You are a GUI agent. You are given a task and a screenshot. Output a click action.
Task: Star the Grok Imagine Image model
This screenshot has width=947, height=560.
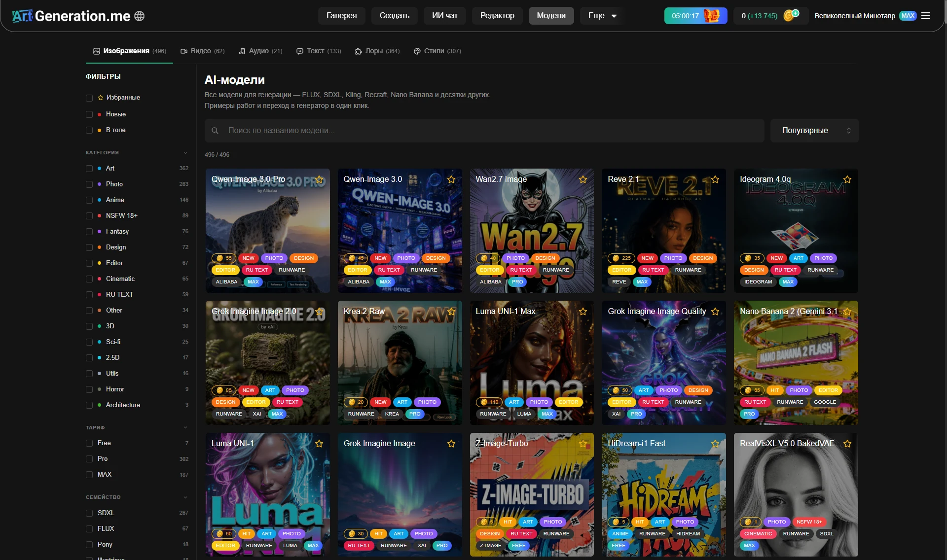click(x=451, y=444)
